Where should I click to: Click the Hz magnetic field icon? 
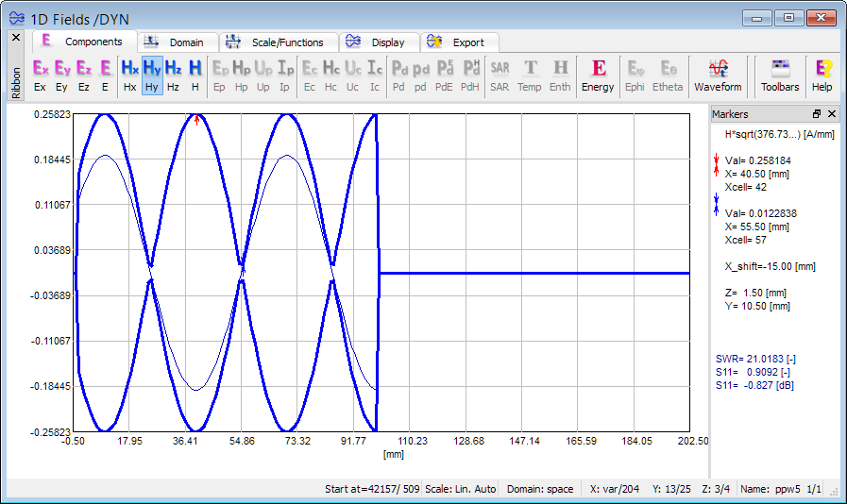point(173,74)
